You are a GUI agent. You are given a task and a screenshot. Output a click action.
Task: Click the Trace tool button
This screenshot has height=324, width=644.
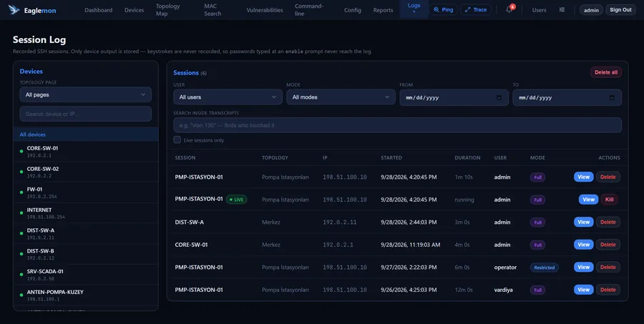click(x=476, y=9)
